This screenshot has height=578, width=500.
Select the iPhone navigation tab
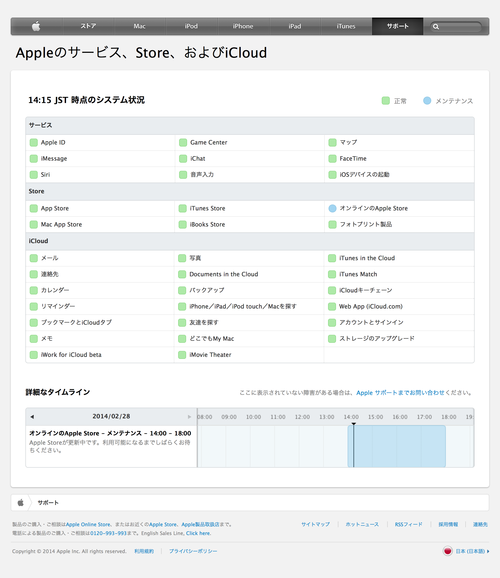(x=243, y=26)
